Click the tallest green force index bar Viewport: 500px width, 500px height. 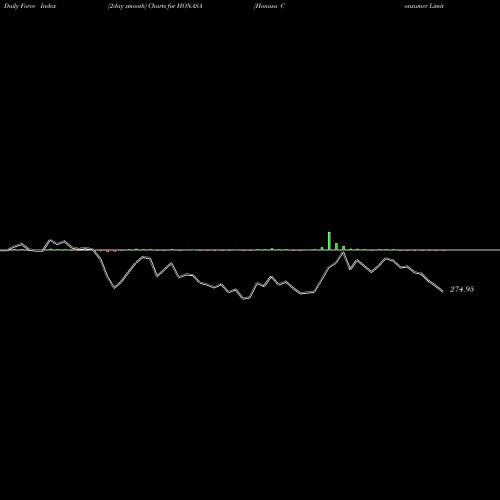(x=329, y=241)
